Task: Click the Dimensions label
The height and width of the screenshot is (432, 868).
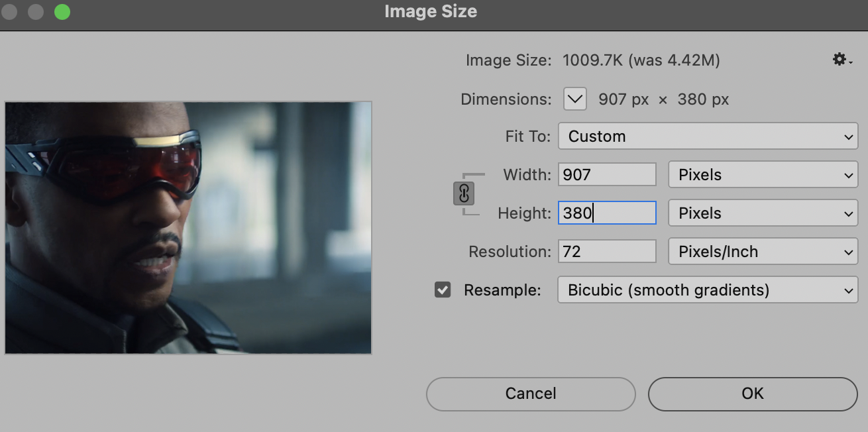Action: pos(506,99)
